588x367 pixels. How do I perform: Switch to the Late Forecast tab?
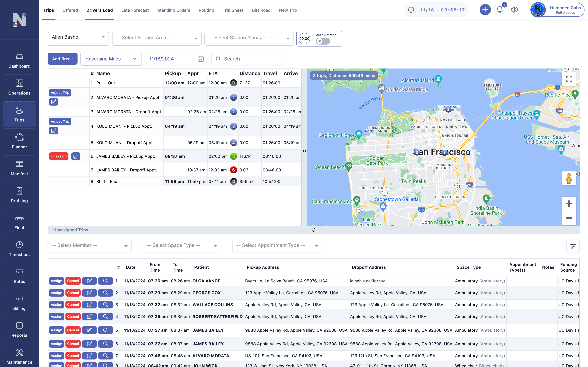pyautogui.click(x=135, y=10)
